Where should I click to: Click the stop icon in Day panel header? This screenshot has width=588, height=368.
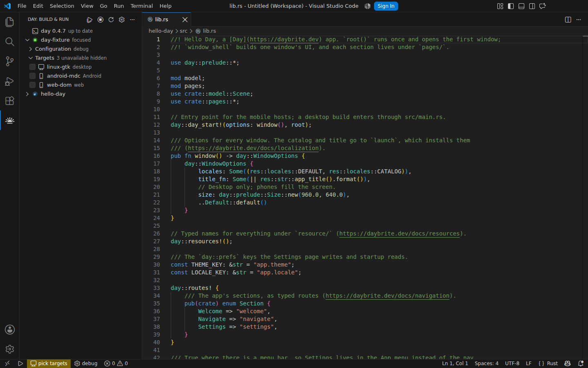pos(100,20)
